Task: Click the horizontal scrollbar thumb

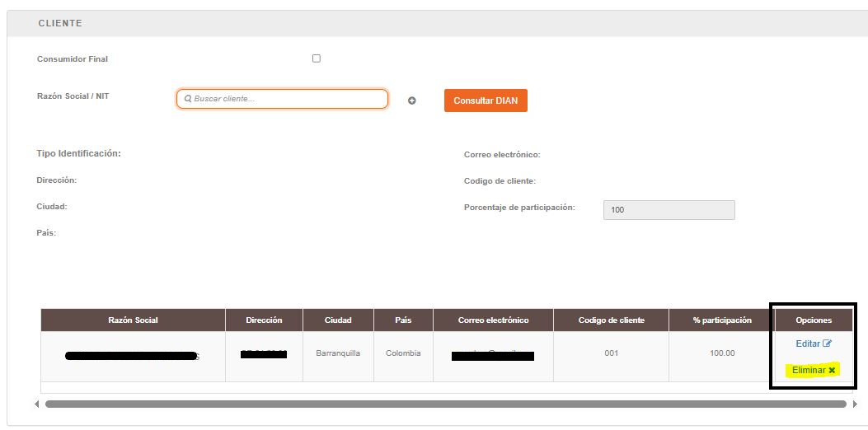Action: pos(446,404)
